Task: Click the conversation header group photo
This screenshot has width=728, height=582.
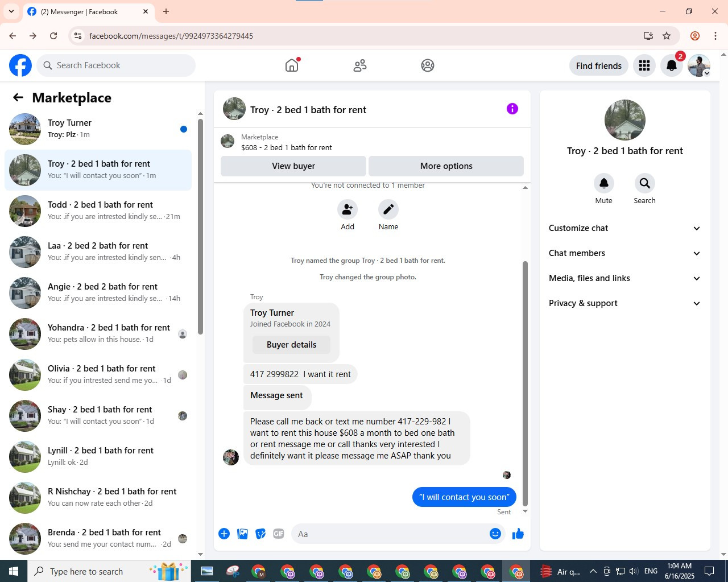Action: point(234,109)
